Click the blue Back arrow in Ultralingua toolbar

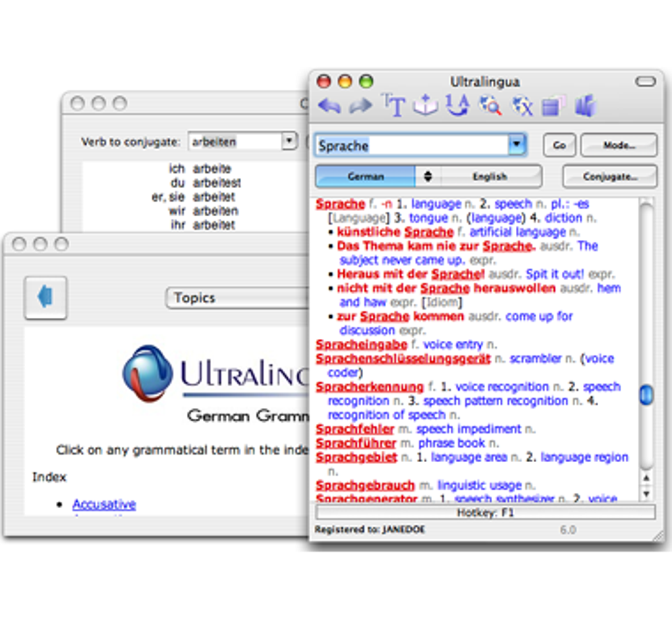click(x=329, y=105)
